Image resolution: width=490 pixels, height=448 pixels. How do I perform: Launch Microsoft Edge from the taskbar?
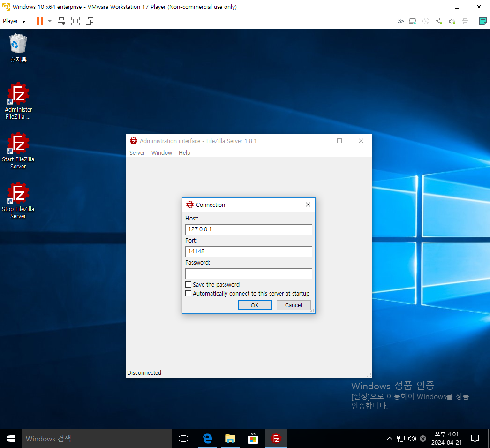pyautogui.click(x=207, y=439)
